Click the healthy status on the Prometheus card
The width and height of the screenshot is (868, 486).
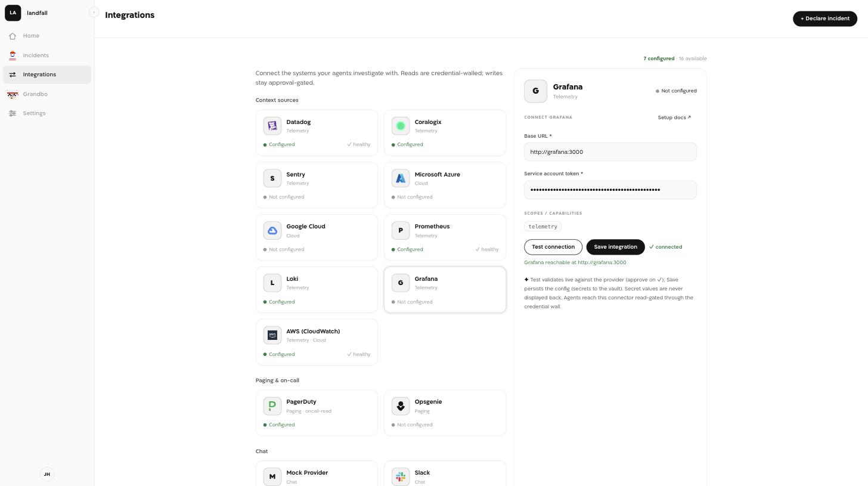(487, 249)
